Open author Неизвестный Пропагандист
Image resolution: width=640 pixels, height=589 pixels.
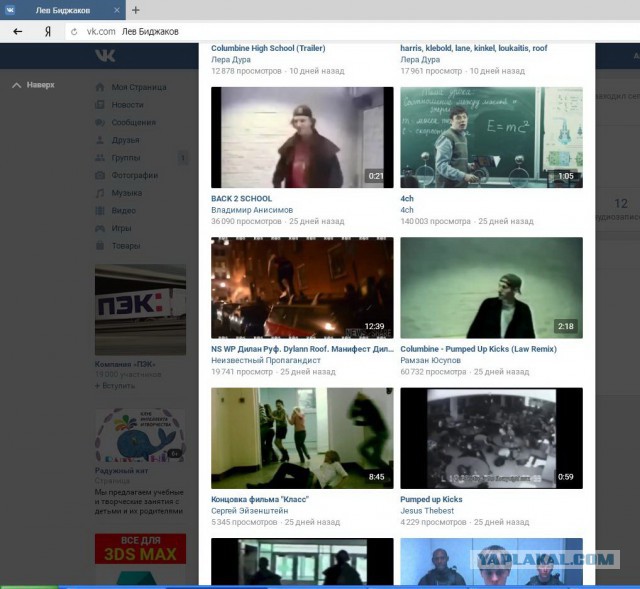266,360
